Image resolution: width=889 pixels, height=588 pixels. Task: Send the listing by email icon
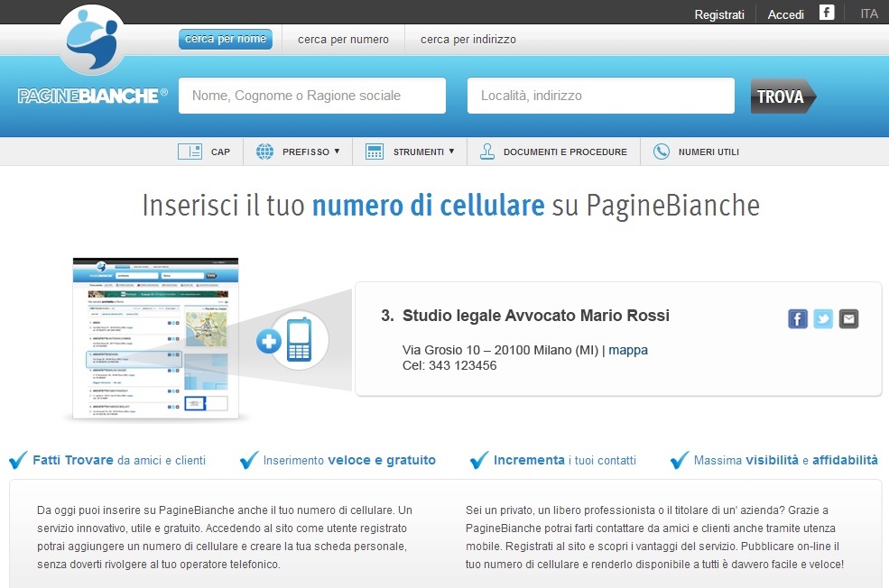[x=848, y=319]
